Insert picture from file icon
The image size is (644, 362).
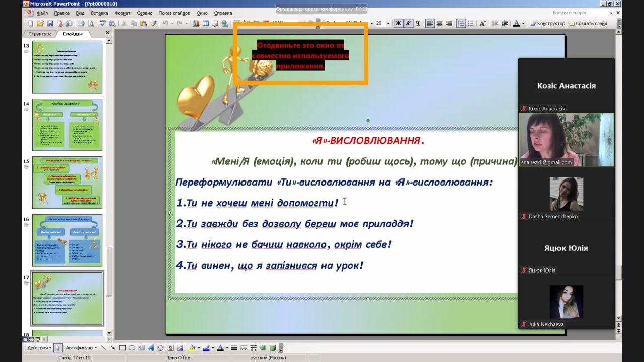tap(180, 347)
